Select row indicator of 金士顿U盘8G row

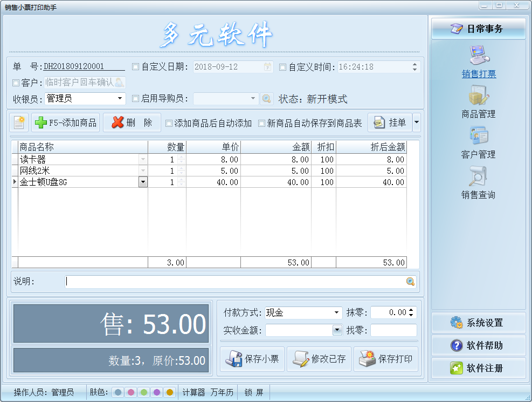click(x=15, y=182)
